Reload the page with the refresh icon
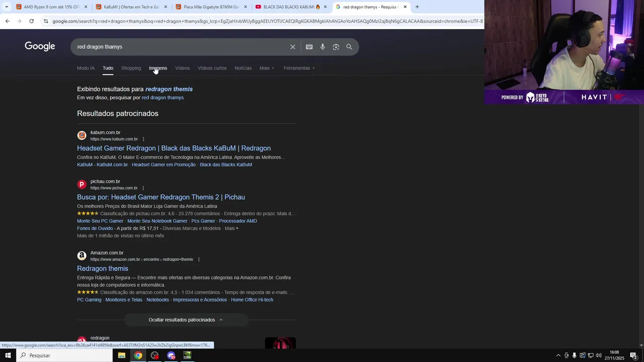The image size is (644, 362). [31, 21]
